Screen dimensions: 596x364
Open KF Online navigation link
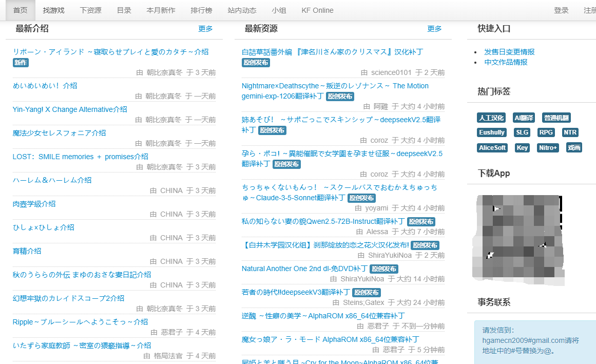(x=317, y=10)
